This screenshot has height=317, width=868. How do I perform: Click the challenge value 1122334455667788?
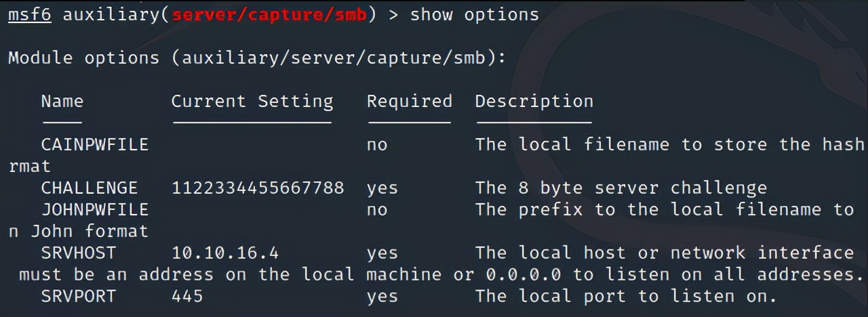tap(257, 188)
